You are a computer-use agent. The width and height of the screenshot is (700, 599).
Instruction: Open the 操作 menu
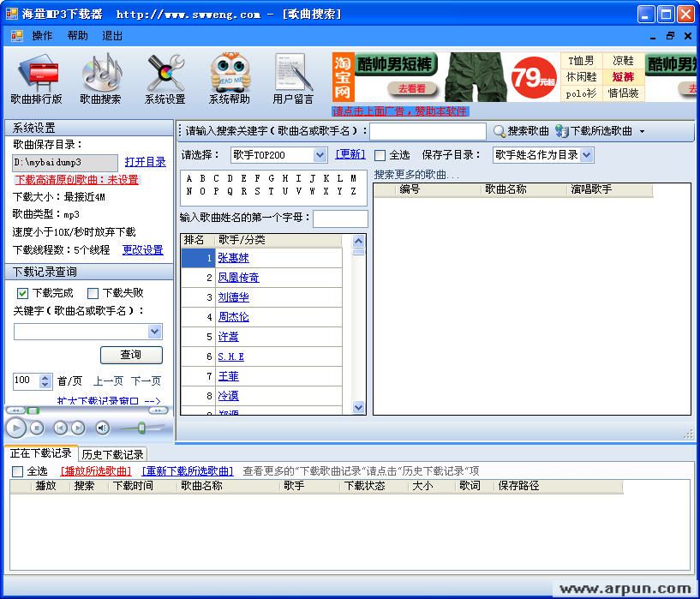point(42,36)
